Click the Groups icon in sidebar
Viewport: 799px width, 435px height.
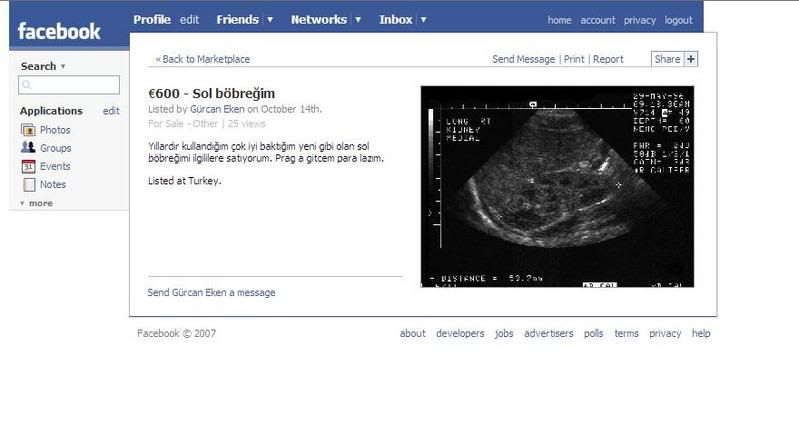[x=28, y=148]
